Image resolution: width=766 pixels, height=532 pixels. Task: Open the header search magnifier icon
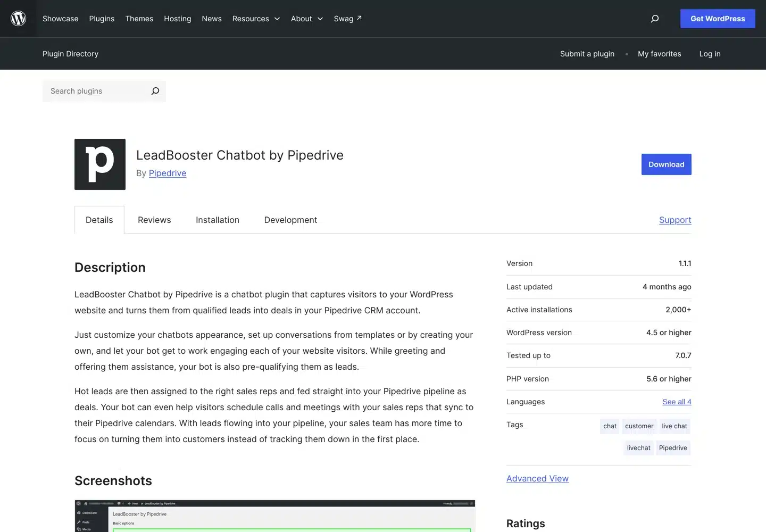point(655,19)
